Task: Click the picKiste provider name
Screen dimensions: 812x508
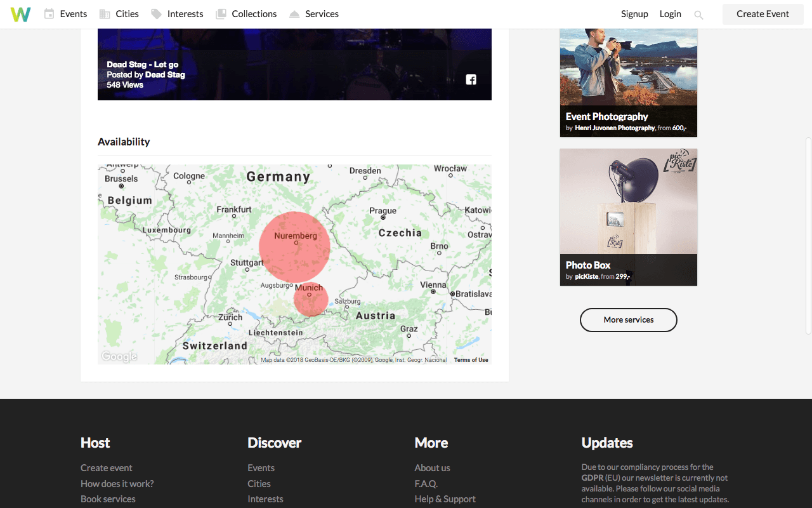Action: (x=587, y=276)
